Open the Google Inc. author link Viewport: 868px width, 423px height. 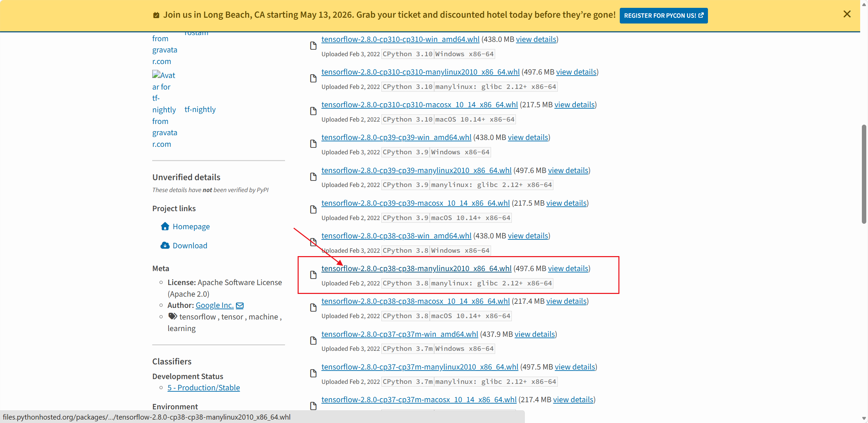[x=215, y=305]
